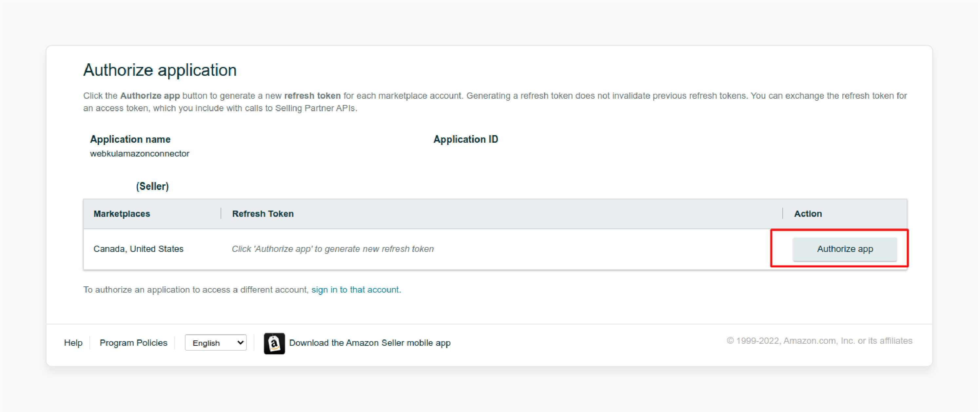Viewport: 980px width, 412px height.
Task: Click the Authorize application heading
Action: pyautogui.click(x=160, y=70)
